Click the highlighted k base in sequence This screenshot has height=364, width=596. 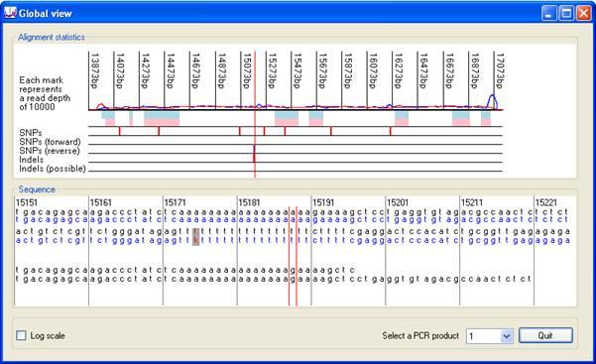tap(195, 237)
